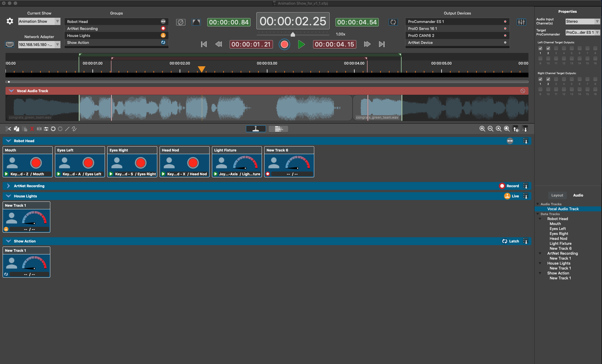Click the undo arrow in edit toolbar
The height and width of the screenshot is (364, 602).
coord(53,129)
